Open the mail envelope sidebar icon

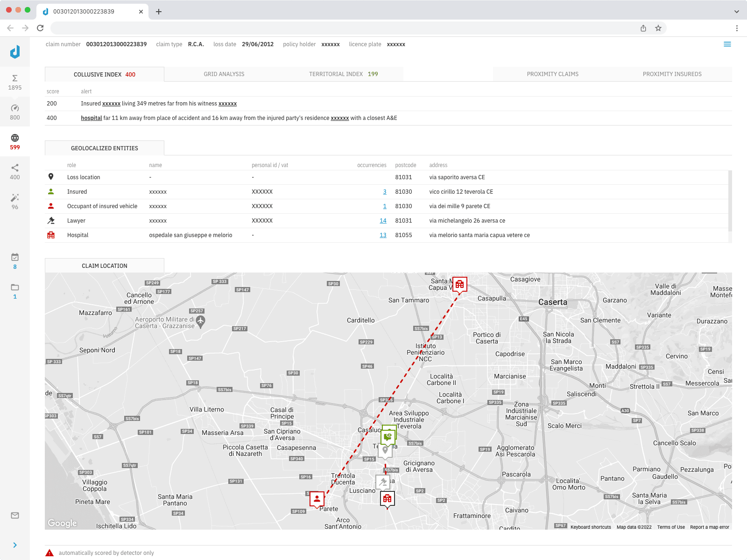15,515
